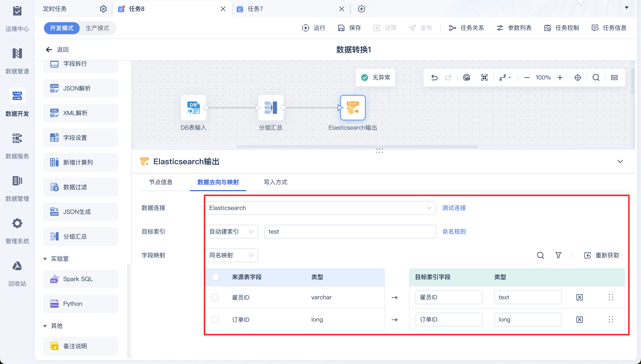Viewport: 641px width, 364px height.
Task: Open 定时任务 settings gear icon
Action: pyautogui.click(x=103, y=9)
